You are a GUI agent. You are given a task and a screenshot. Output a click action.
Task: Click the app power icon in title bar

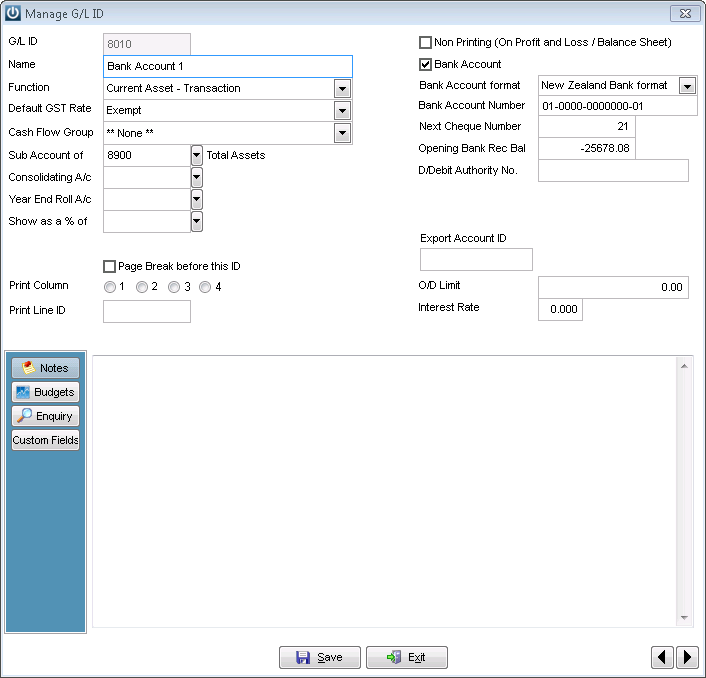(13, 13)
